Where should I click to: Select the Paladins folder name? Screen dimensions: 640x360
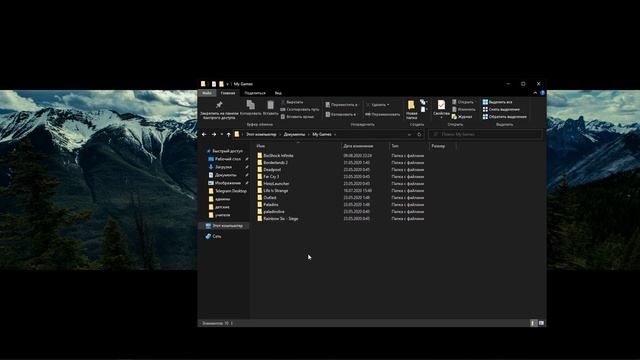click(271, 204)
